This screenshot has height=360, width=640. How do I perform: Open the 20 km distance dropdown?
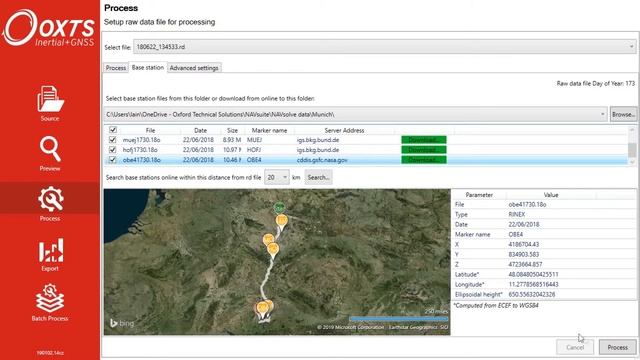[277, 178]
